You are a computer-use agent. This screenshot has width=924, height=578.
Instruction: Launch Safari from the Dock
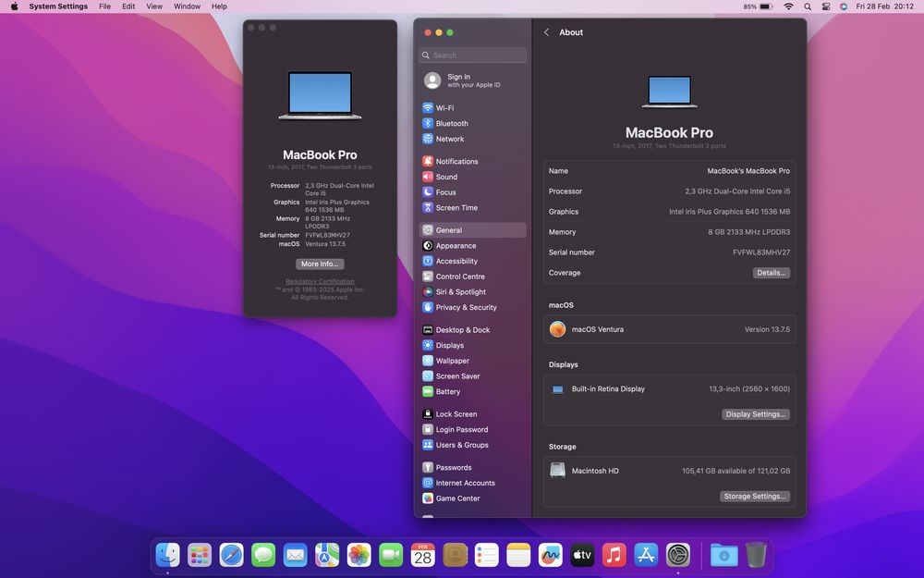point(232,555)
